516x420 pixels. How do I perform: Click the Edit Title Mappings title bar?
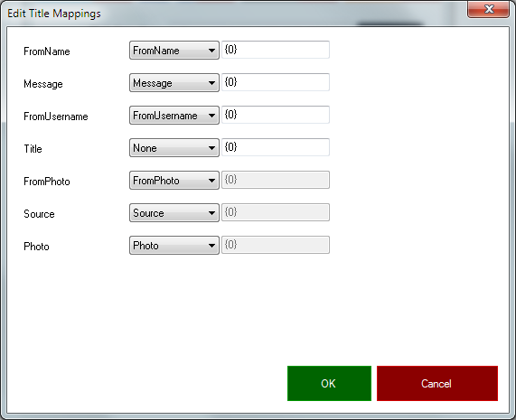tap(230, 14)
